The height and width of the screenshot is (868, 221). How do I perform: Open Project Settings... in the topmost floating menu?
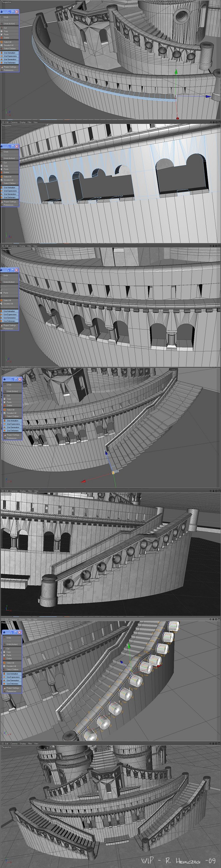tap(10, 67)
